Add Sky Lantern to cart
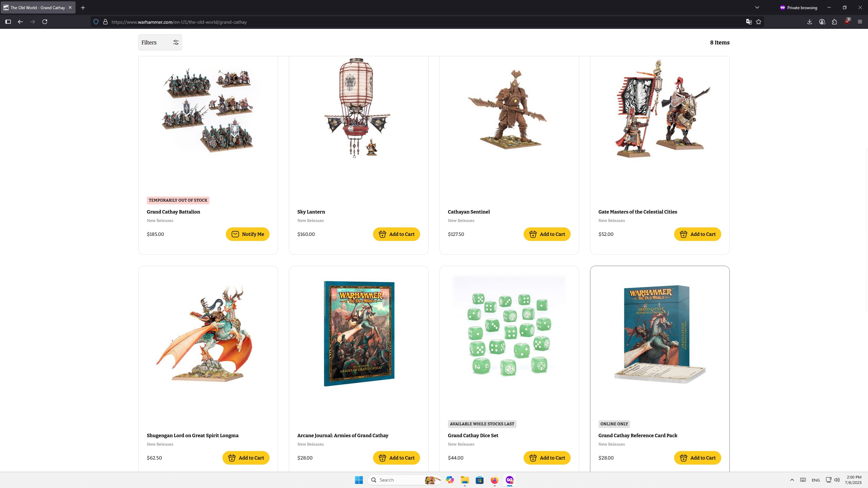The height and width of the screenshot is (488, 868). (x=396, y=234)
